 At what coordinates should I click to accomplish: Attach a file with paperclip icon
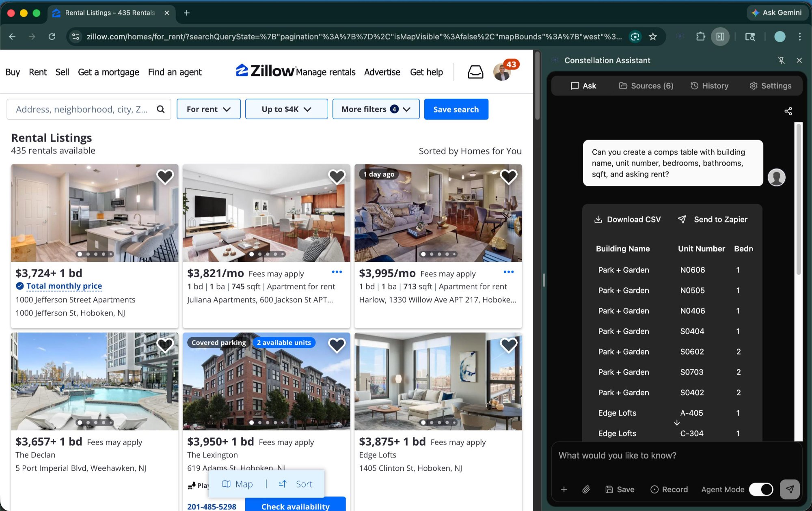coord(586,489)
